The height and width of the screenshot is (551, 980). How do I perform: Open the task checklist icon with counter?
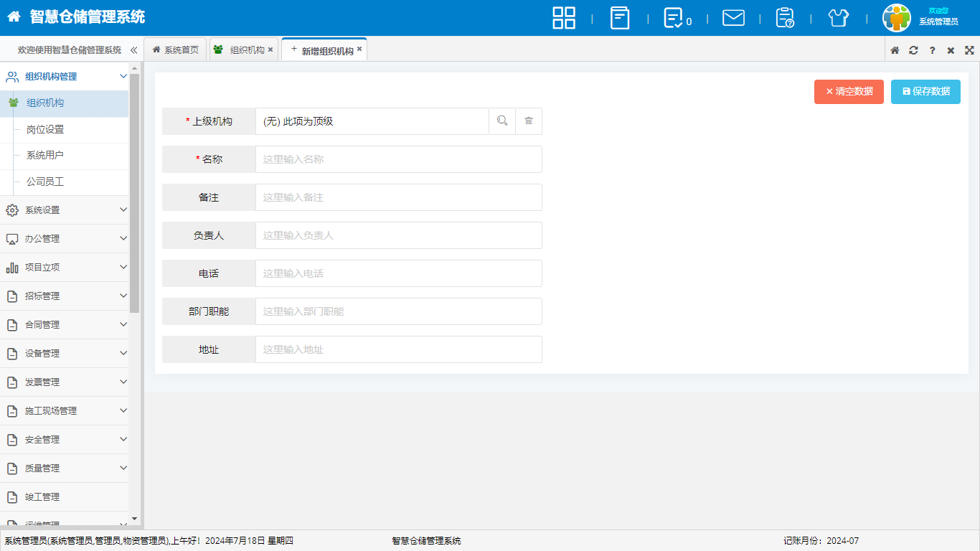(x=674, y=18)
